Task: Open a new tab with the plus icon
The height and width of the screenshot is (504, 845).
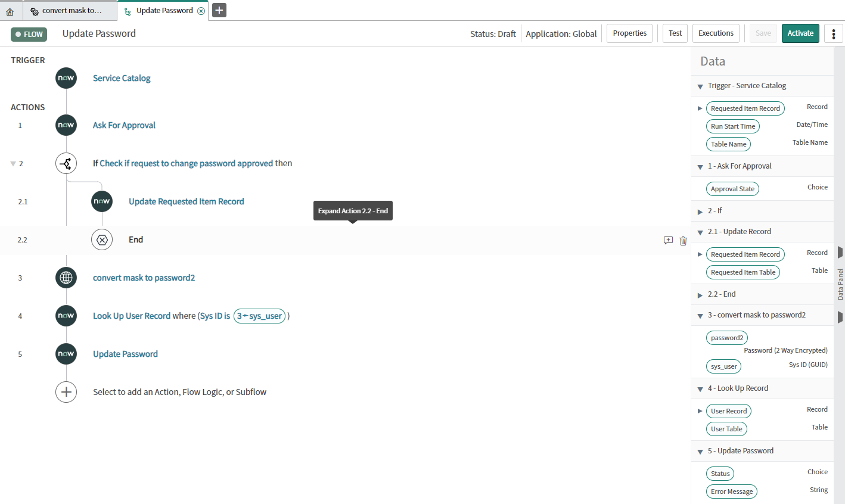Action: point(219,10)
